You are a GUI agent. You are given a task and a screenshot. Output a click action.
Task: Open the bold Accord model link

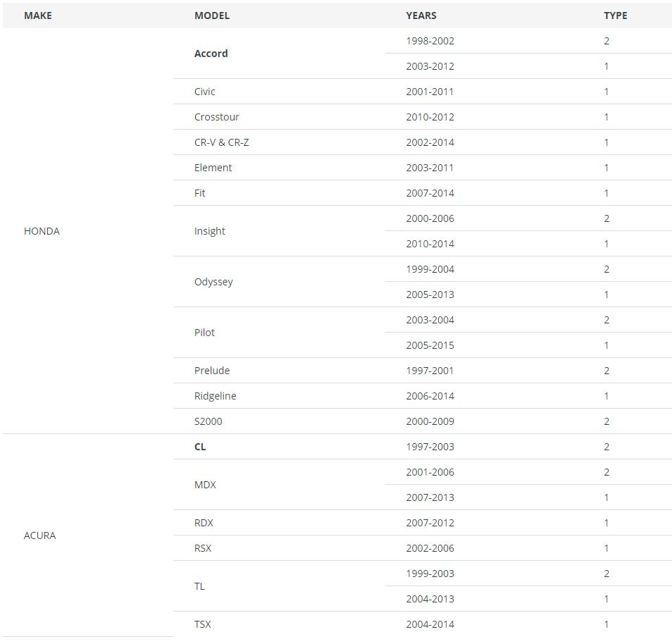[211, 54]
